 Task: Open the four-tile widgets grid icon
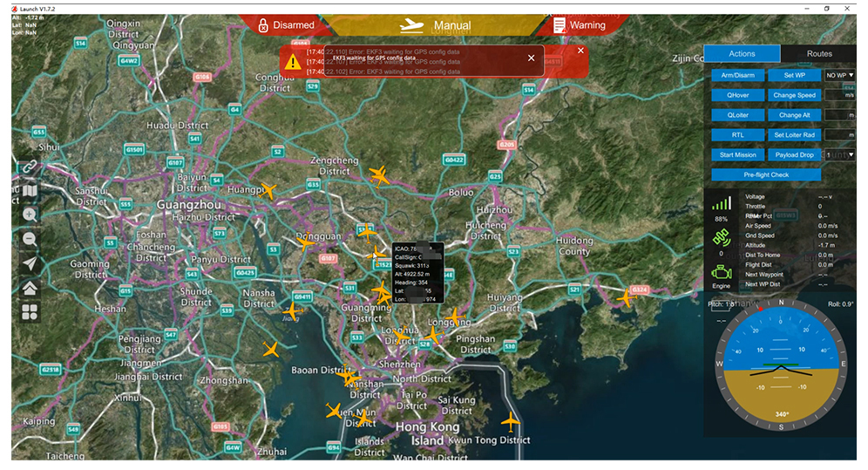pyautogui.click(x=30, y=312)
